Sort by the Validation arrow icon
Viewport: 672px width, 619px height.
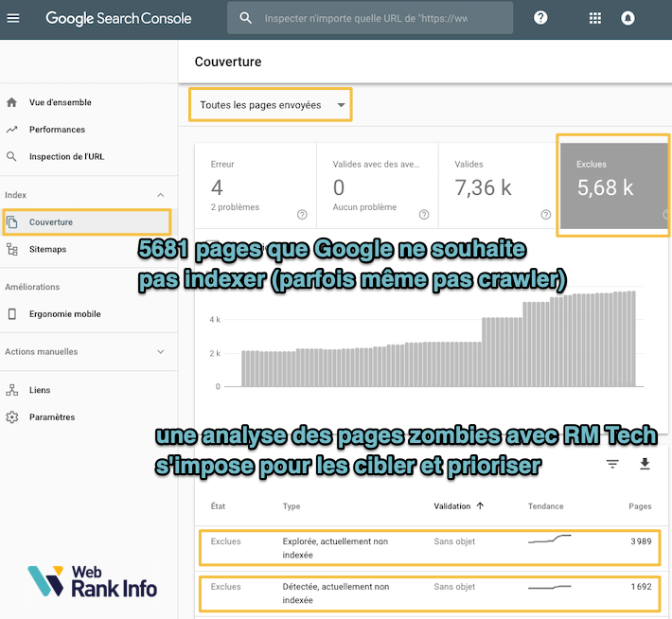tap(480, 505)
